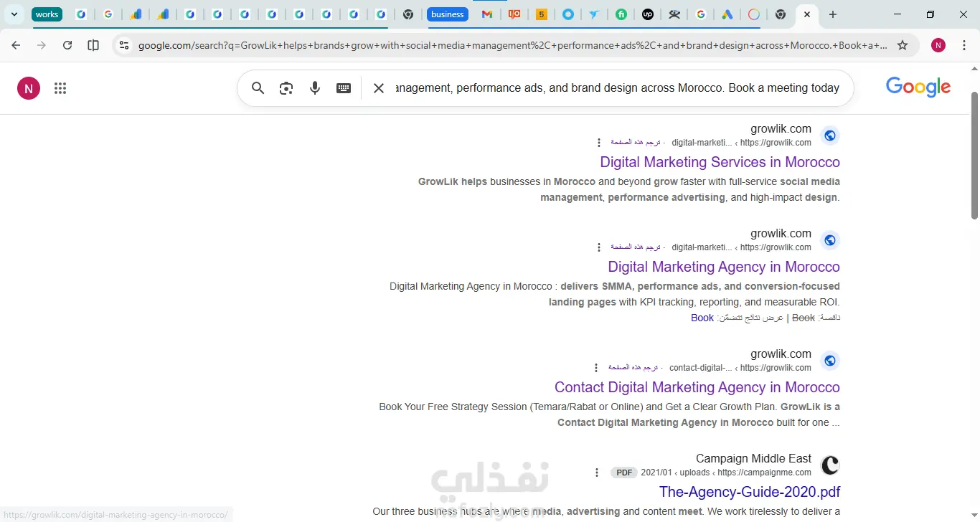The height and width of the screenshot is (522, 980).
Task: Switch to the Gmail tab
Action: coord(487,14)
